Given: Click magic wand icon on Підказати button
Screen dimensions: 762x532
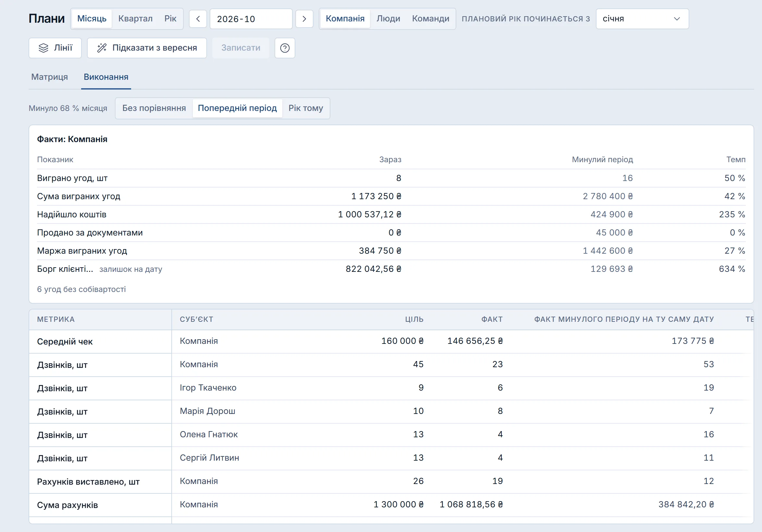Looking at the screenshot, I should click(x=102, y=48).
